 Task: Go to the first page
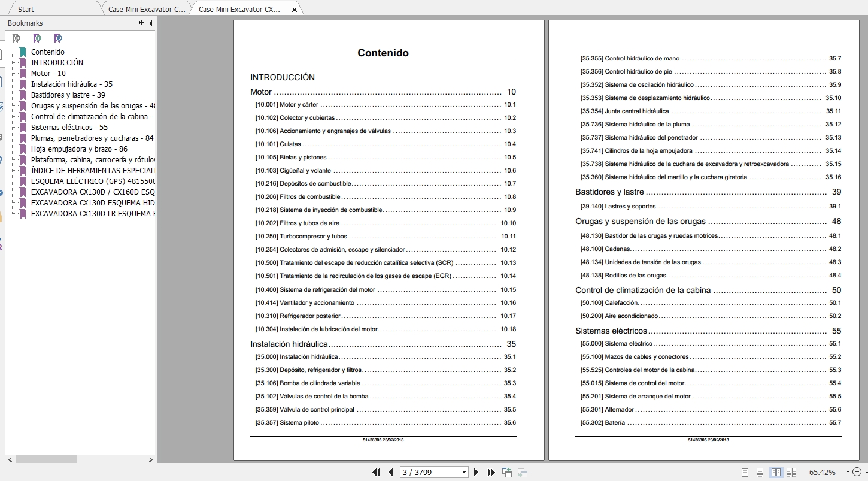click(x=376, y=472)
